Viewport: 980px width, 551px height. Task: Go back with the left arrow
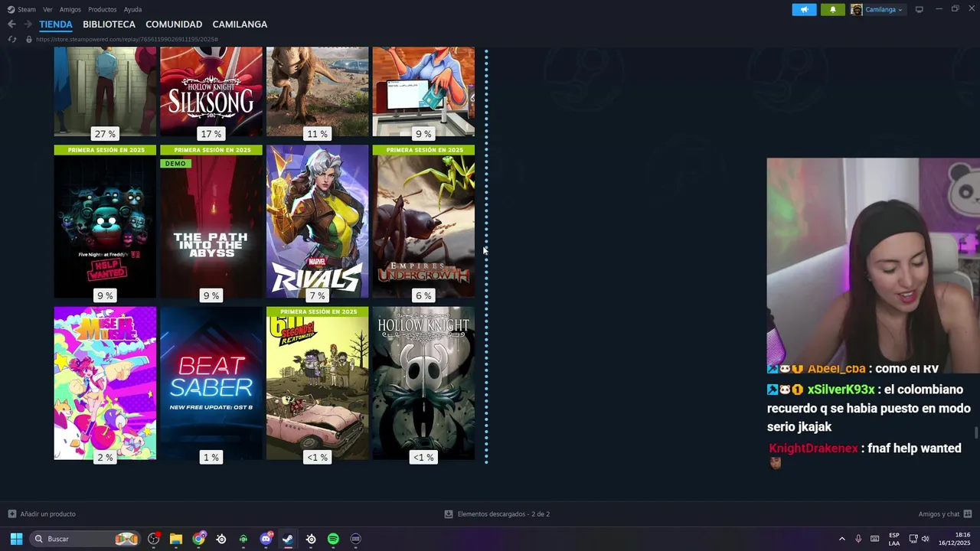coord(11,24)
